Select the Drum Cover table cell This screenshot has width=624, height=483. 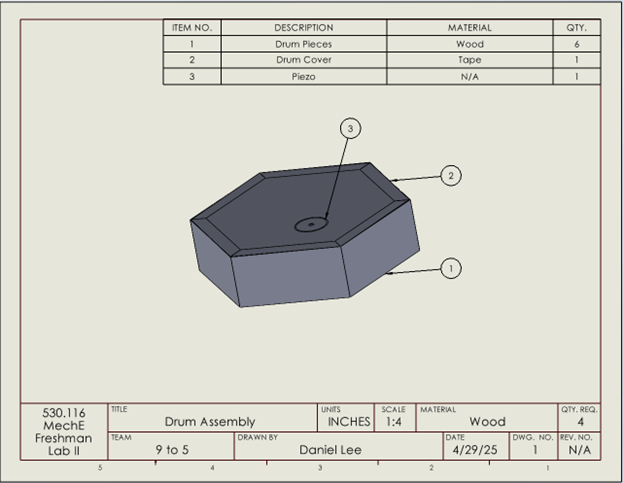303,60
